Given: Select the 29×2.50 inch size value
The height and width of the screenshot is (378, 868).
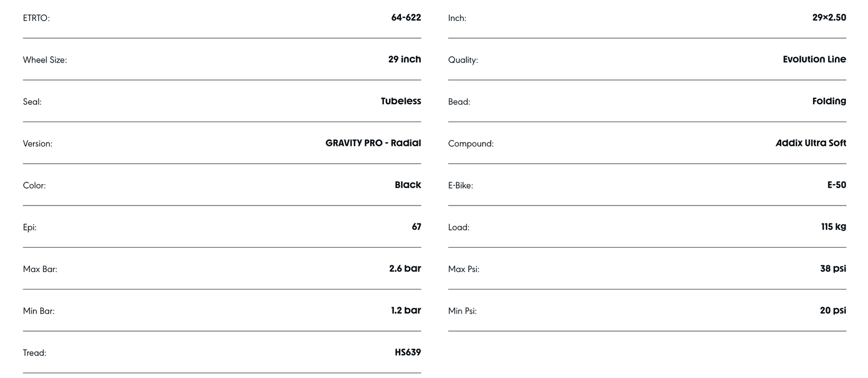Looking at the screenshot, I should click(829, 17).
